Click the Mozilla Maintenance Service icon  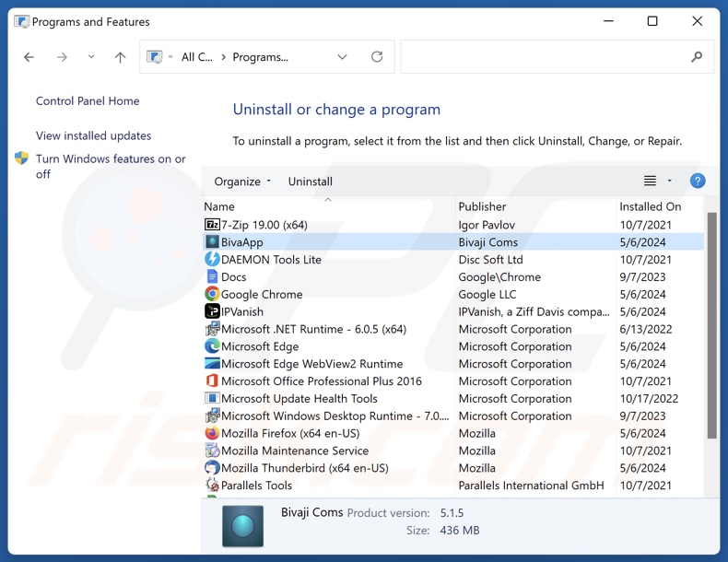point(212,451)
